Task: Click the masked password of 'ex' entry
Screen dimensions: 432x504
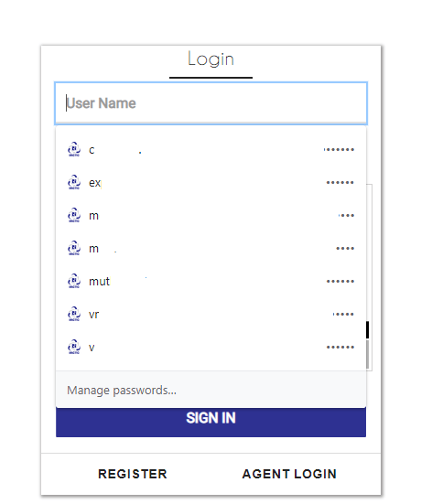Action: point(340,183)
